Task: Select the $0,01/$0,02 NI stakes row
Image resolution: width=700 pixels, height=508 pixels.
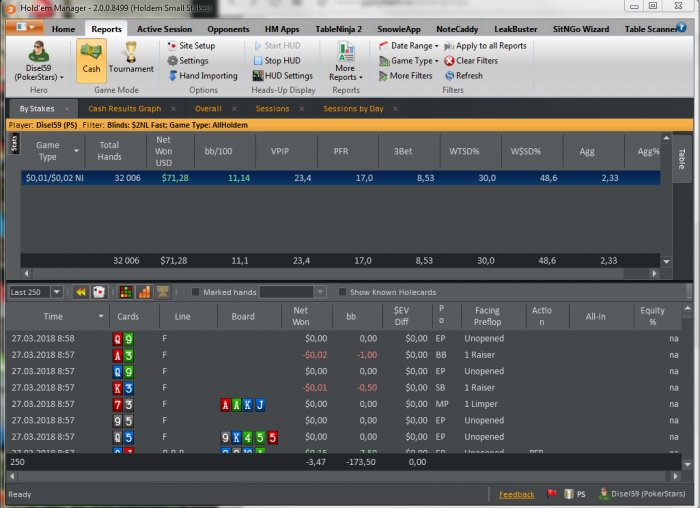Action: tap(341, 178)
